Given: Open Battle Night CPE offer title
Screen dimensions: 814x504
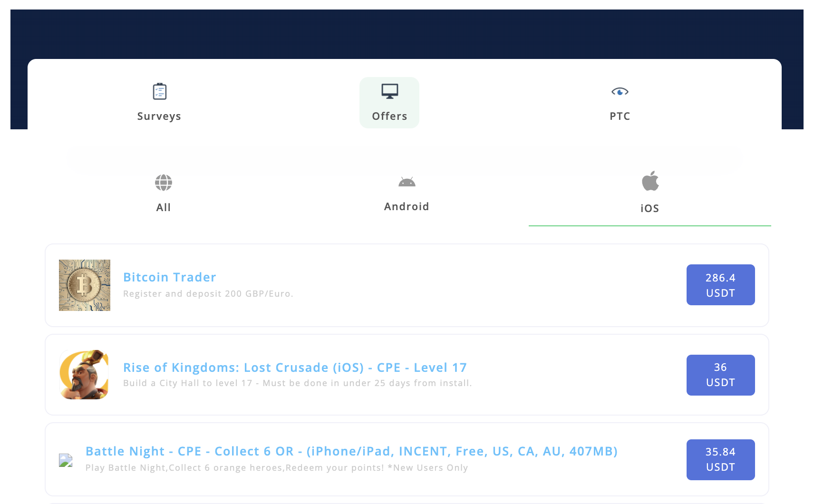Looking at the screenshot, I should click(351, 451).
